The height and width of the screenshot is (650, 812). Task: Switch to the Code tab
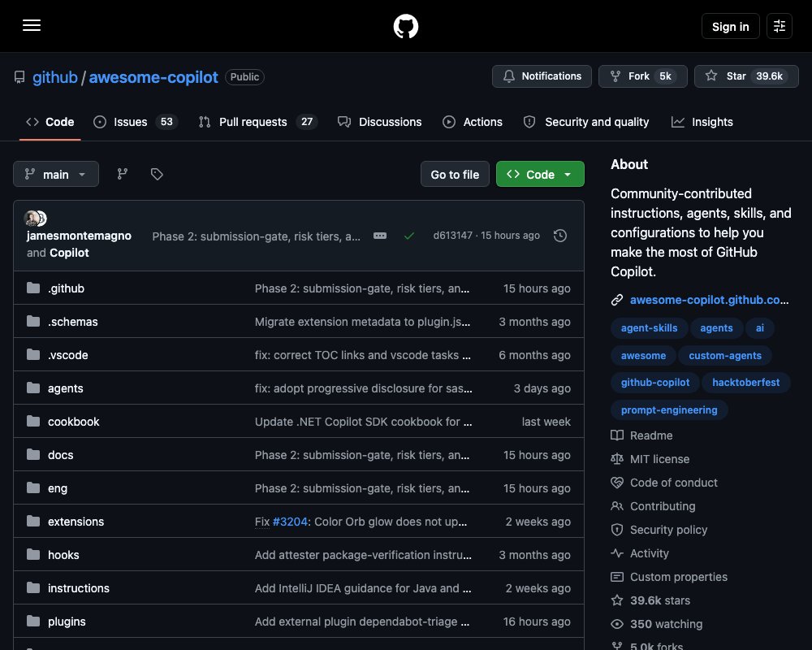point(50,122)
